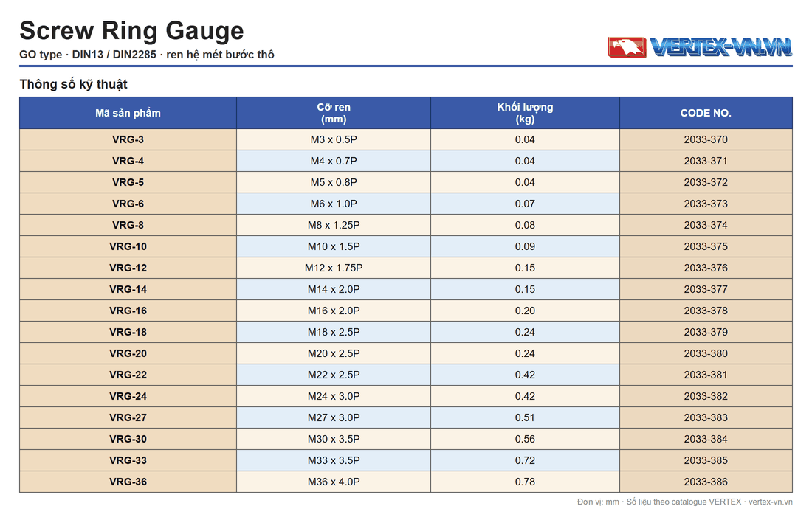Select product code VRG-8
Screen dimensions: 812x520
(x=128, y=225)
